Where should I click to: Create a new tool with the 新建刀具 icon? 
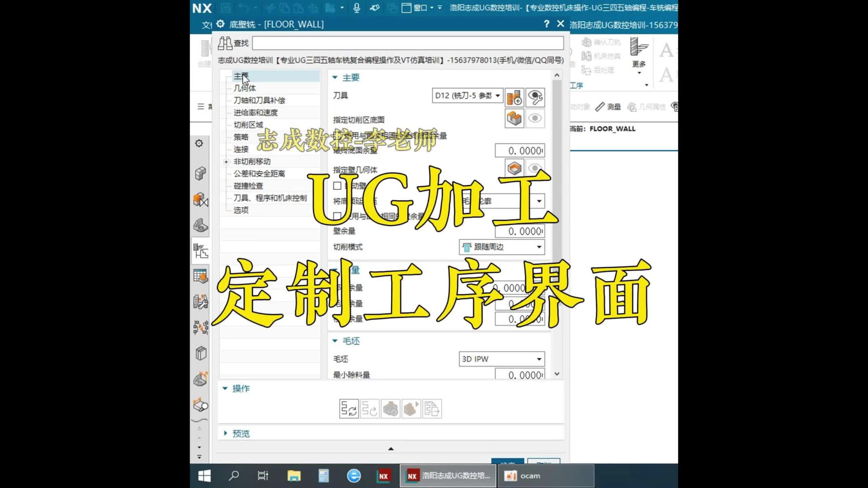pyautogui.click(x=514, y=98)
